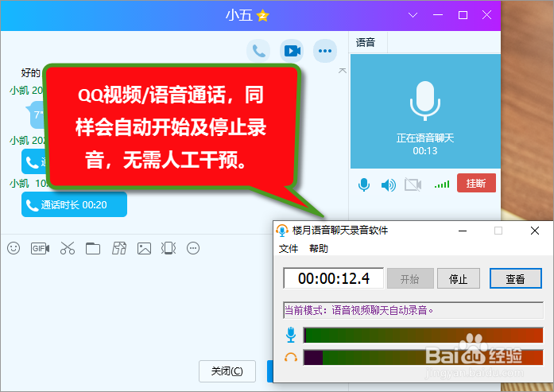Open the Tencent Docs icon

point(119,248)
